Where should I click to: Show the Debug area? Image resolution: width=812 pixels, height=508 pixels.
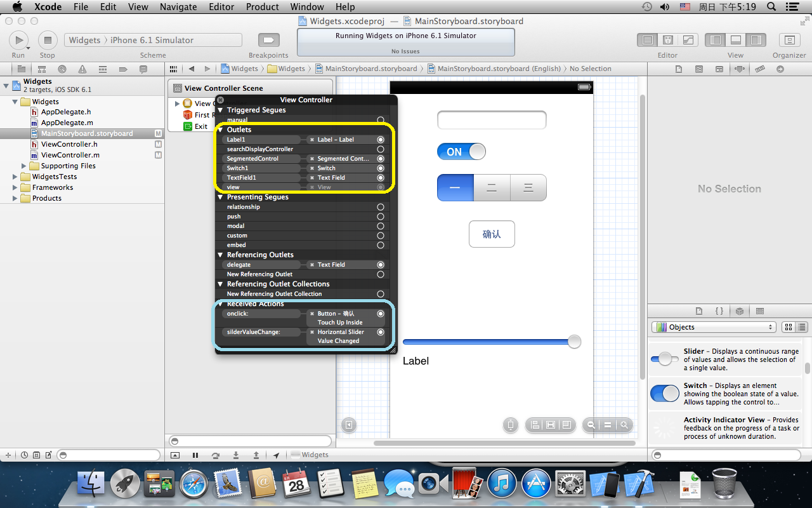[x=736, y=40]
